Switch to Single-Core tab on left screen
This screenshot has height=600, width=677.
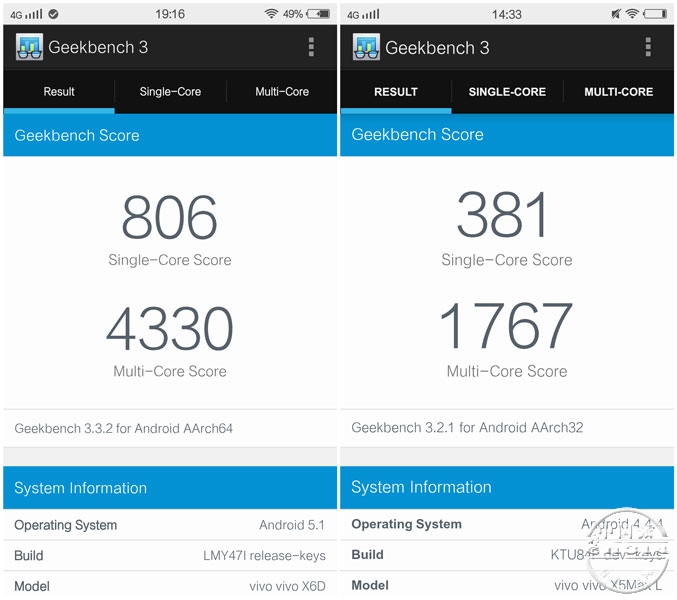point(170,92)
